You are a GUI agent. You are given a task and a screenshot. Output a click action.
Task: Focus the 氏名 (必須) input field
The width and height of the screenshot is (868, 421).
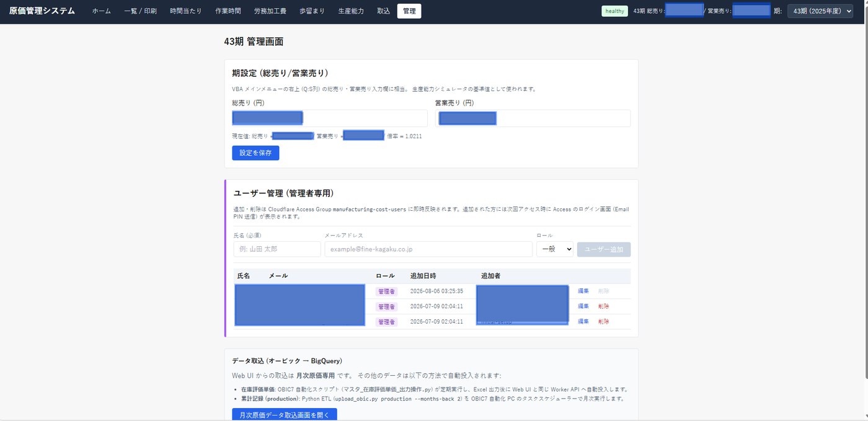[x=277, y=249]
